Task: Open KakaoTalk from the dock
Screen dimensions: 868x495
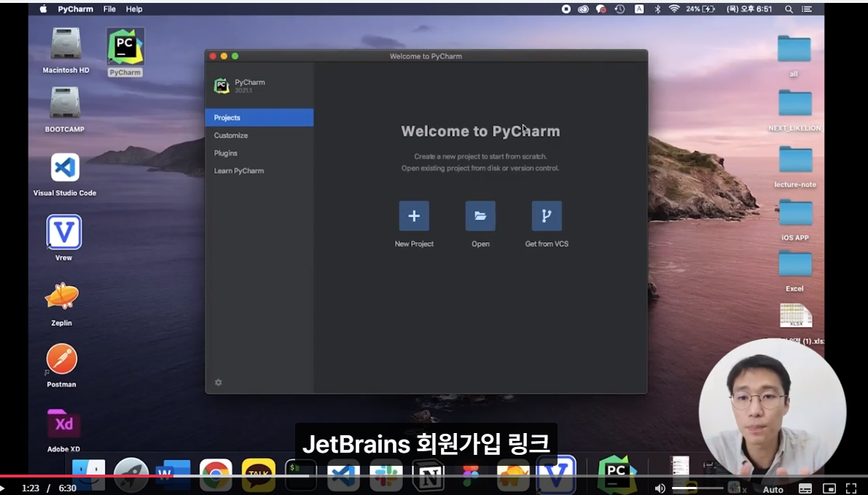Action: point(259,475)
